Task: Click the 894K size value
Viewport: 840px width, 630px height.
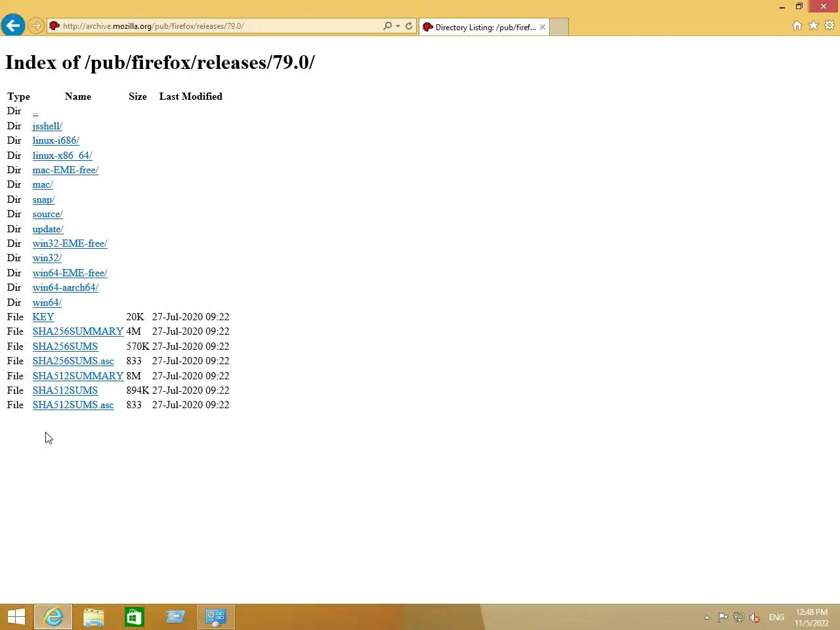Action: coord(138,390)
